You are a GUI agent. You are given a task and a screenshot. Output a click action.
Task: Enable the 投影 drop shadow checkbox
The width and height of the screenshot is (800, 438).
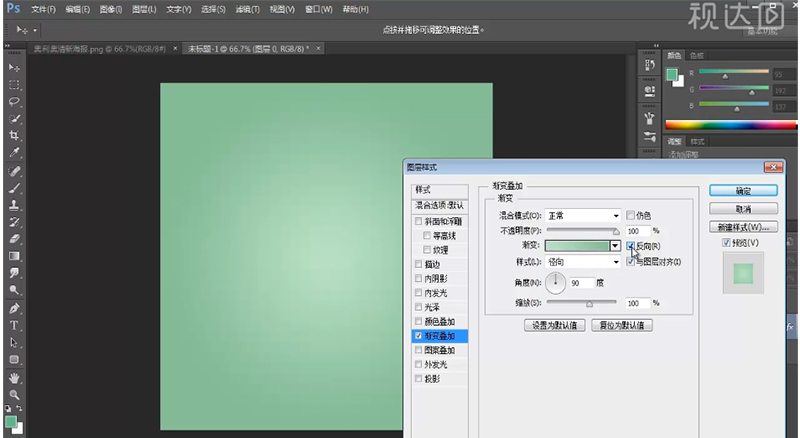[x=419, y=378]
